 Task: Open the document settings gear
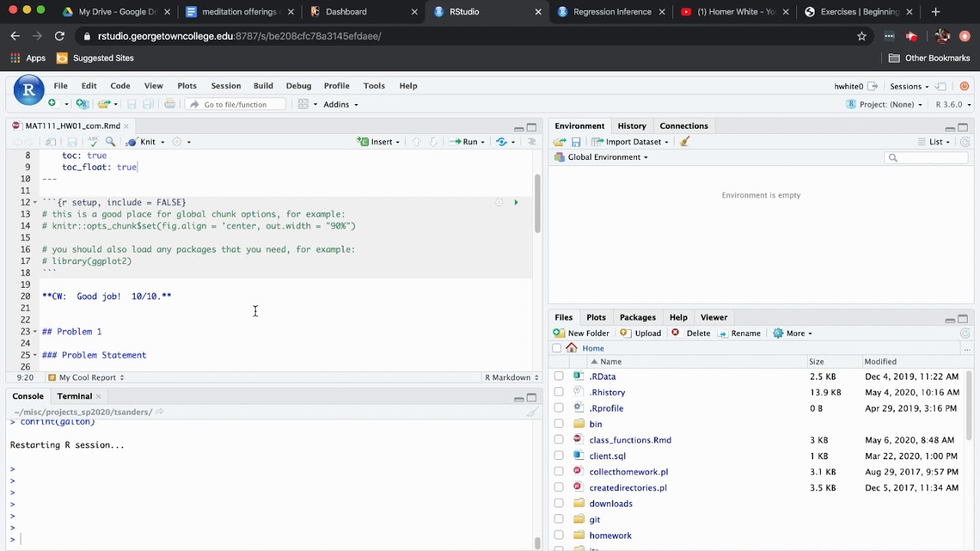tap(177, 142)
